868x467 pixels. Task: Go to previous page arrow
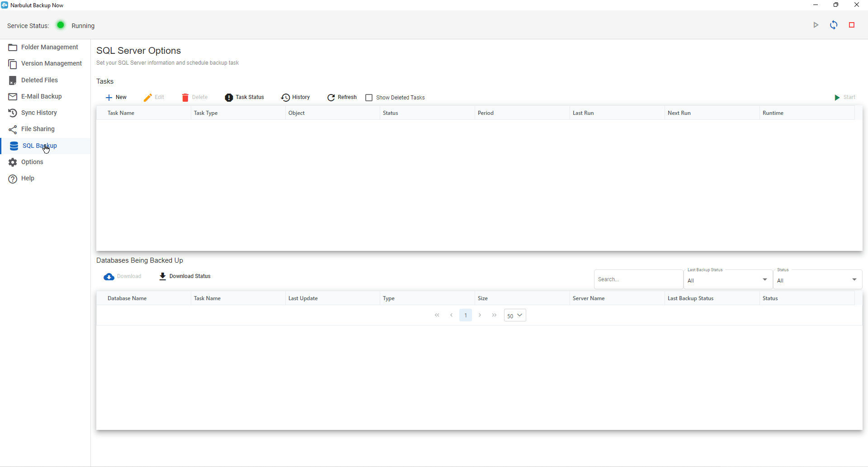coord(451,315)
